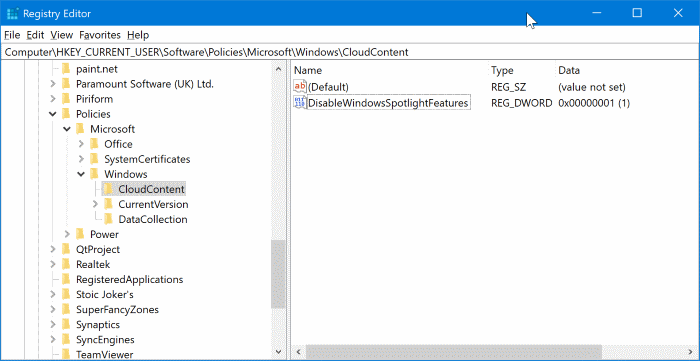Click the Microsoft folder icon
700x361 pixels.
coord(80,129)
